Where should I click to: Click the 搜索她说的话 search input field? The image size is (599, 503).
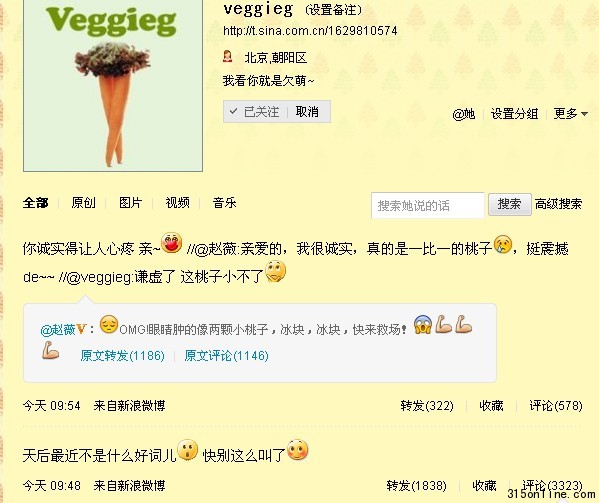pos(428,205)
